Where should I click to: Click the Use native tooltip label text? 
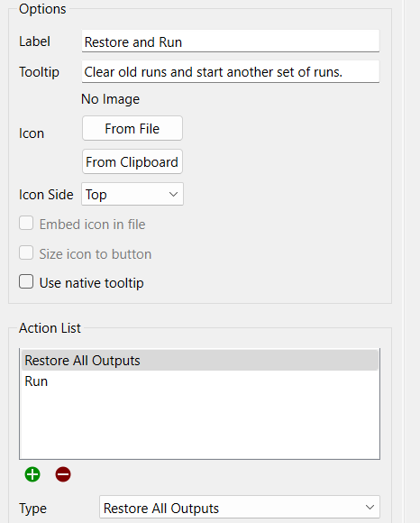click(91, 283)
